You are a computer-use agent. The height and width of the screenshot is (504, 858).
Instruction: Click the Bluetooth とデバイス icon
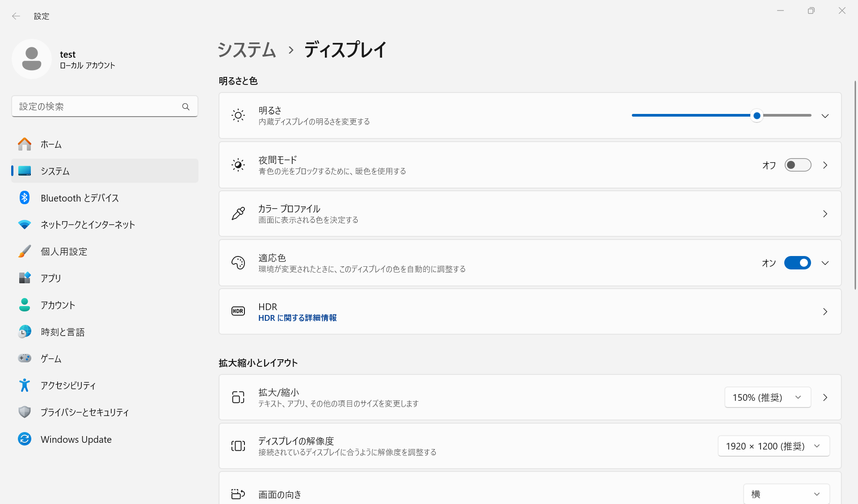coord(25,198)
